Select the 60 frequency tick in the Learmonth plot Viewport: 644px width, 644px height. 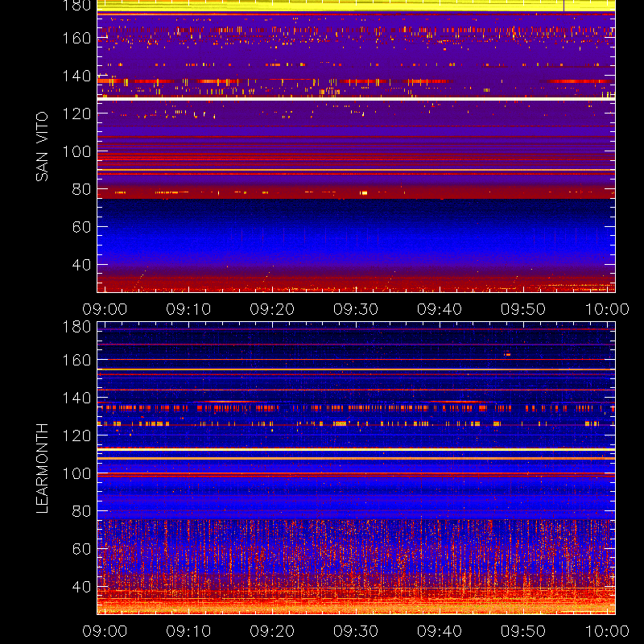coord(81,549)
